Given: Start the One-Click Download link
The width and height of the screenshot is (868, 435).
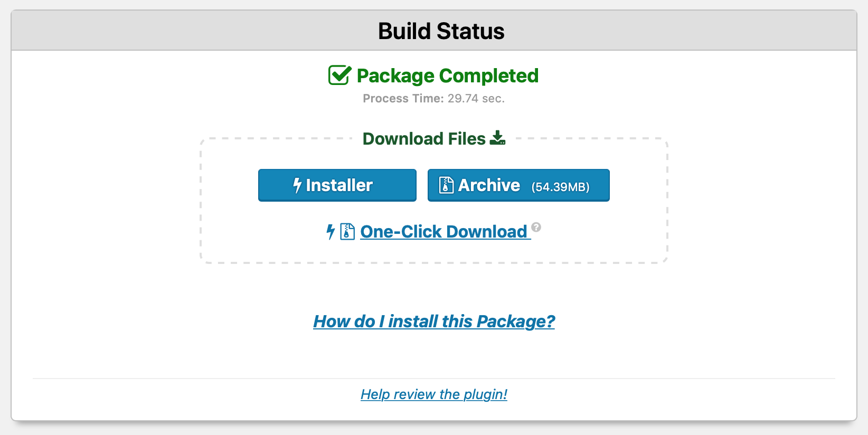Looking at the screenshot, I should click(444, 232).
